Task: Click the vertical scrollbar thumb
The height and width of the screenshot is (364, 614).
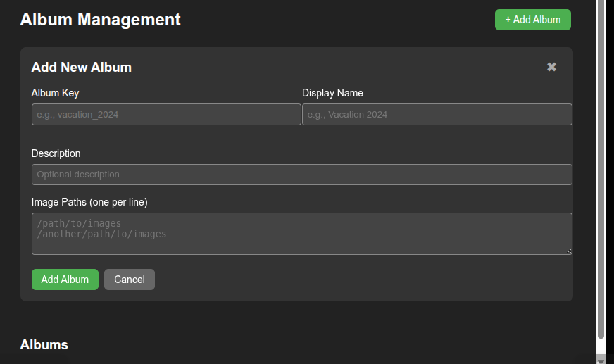Action: (601, 169)
